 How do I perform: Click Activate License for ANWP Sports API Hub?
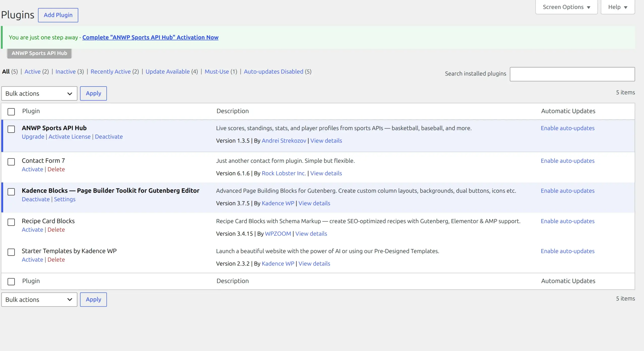click(69, 137)
